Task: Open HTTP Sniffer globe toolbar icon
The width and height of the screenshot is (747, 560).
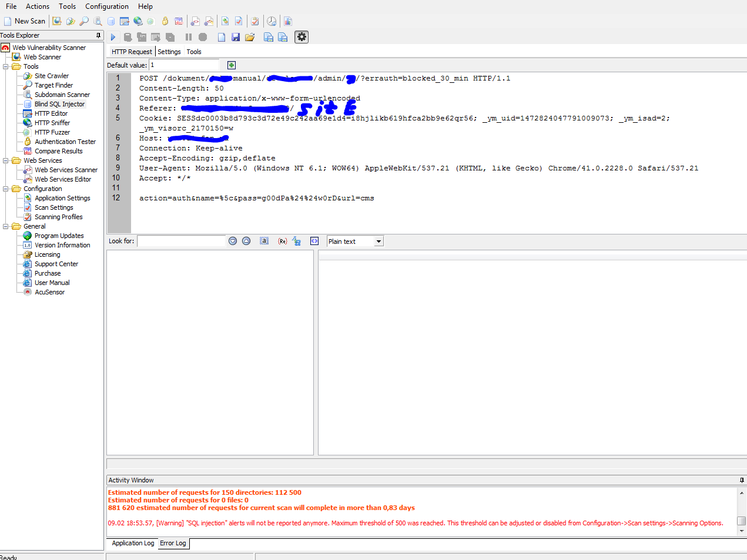Action: (x=138, y=21)
